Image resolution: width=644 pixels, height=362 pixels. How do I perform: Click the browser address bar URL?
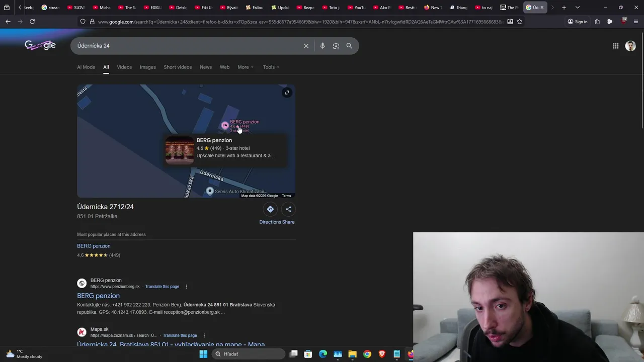(300, 22)
